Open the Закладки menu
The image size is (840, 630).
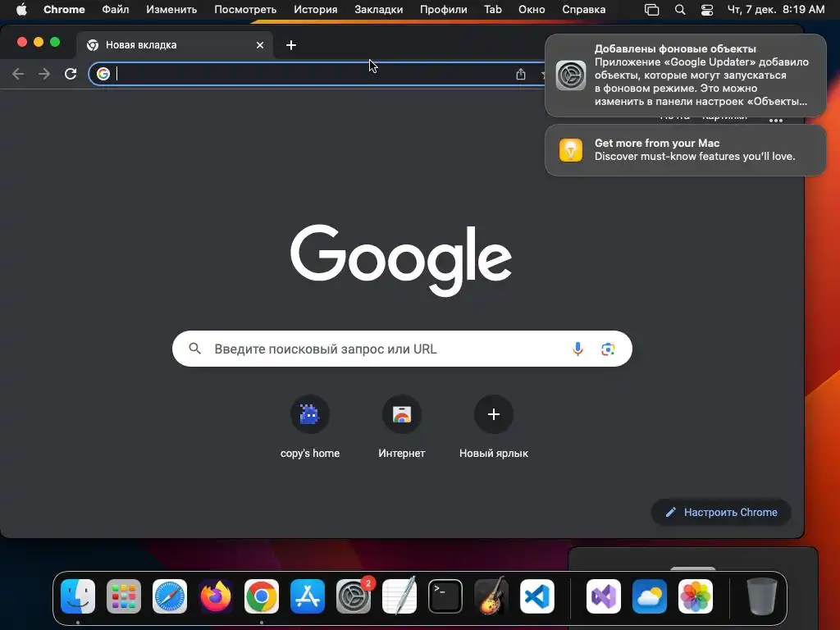point(379,10)
